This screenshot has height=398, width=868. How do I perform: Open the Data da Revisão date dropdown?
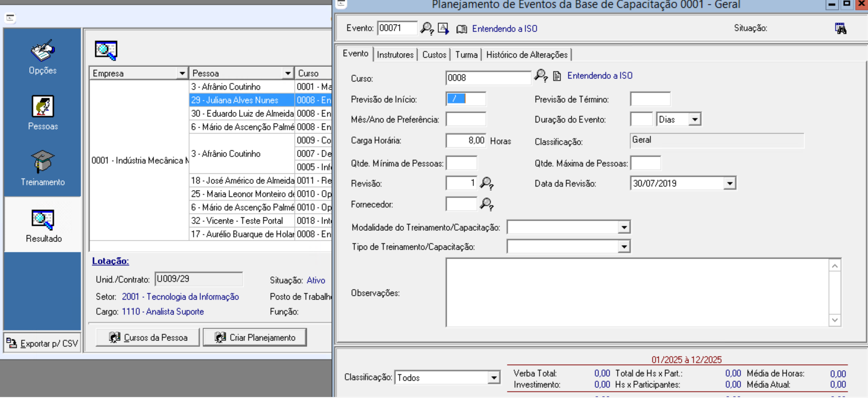click(729, 184)
